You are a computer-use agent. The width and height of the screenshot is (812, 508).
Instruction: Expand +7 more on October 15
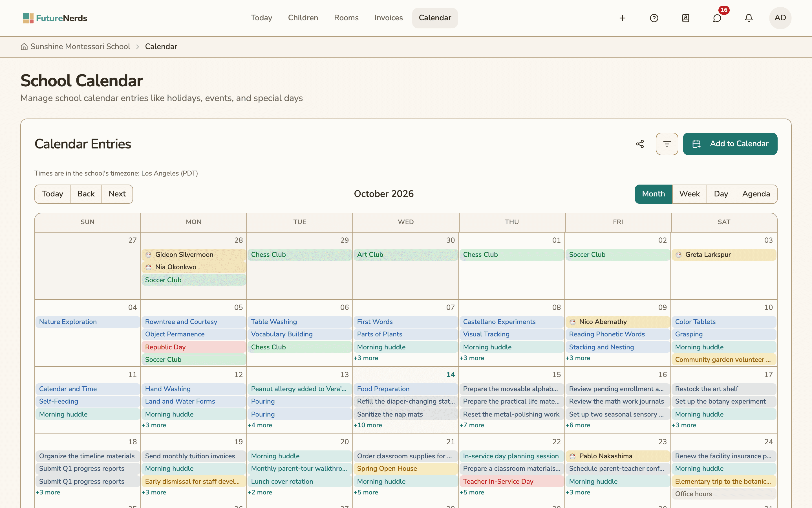(x=472, y=425)
